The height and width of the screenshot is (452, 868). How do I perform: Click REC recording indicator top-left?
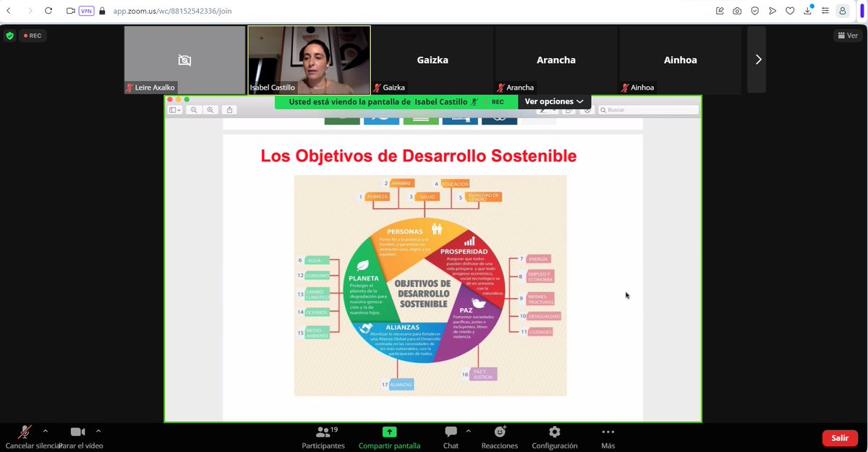coord(33,35)
